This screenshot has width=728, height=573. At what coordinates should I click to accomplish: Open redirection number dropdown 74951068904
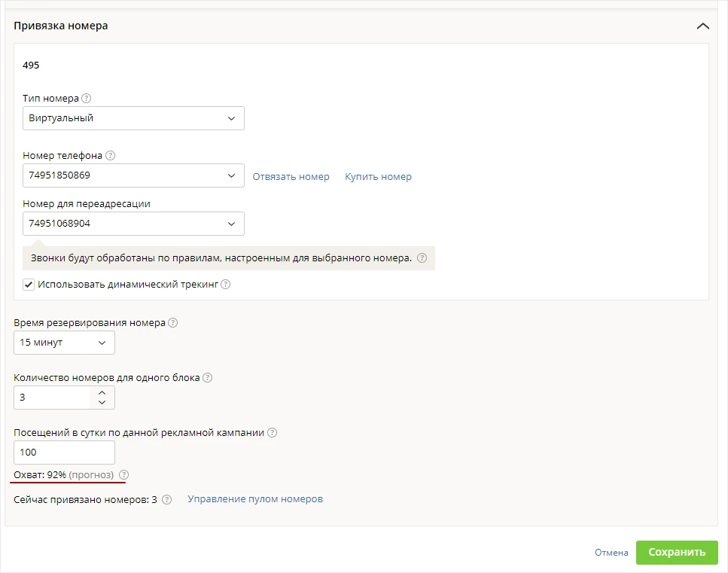[x=133, y=224]
